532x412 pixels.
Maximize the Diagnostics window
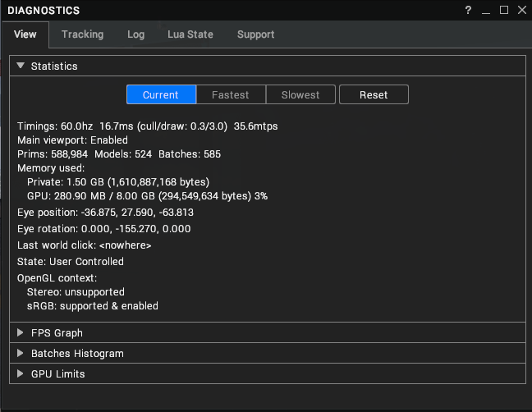[x=504, y=11]
